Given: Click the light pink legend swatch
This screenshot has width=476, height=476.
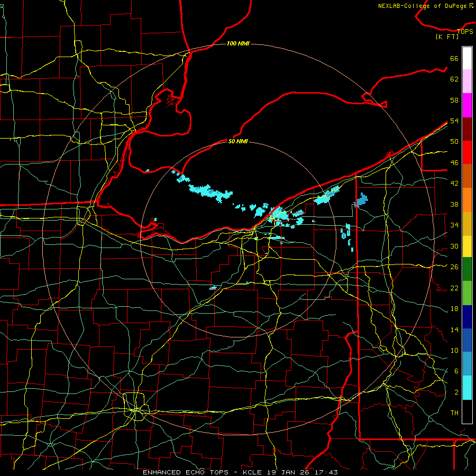Looking at the screenshot, I should click(x=467, y=81).
